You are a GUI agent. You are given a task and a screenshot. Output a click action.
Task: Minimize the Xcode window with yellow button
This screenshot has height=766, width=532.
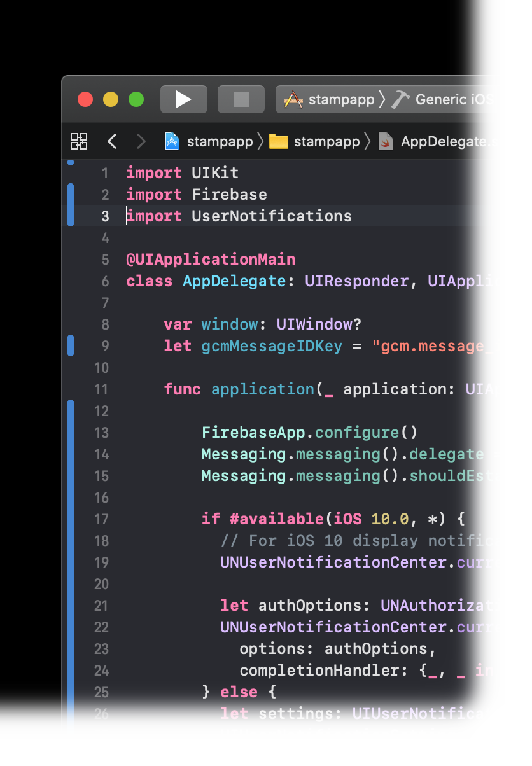pyautogui.click(x=111, y=99)
